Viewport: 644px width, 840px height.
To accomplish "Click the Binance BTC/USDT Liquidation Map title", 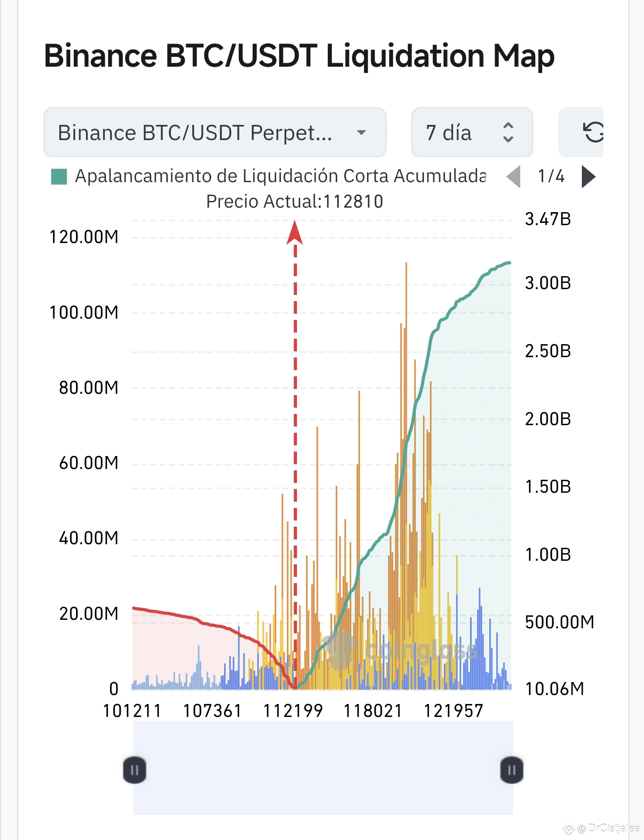I will pyautogui.click(x=299, y=56).
